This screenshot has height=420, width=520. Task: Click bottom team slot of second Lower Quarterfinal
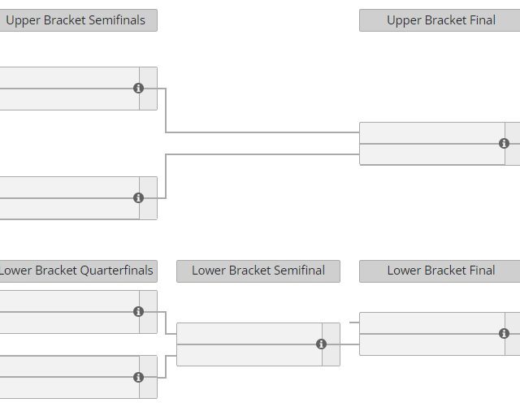[69, 388]
